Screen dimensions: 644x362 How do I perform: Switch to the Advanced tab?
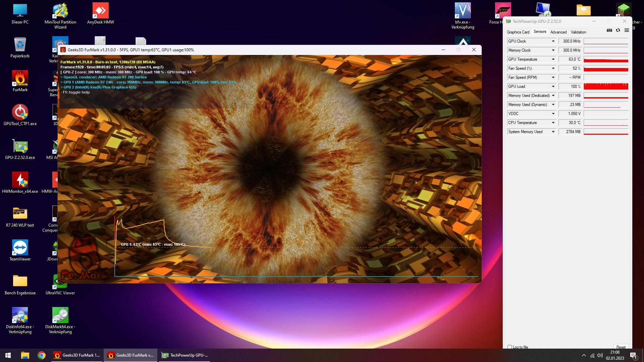pyautogui.click(x=558, y=32)
